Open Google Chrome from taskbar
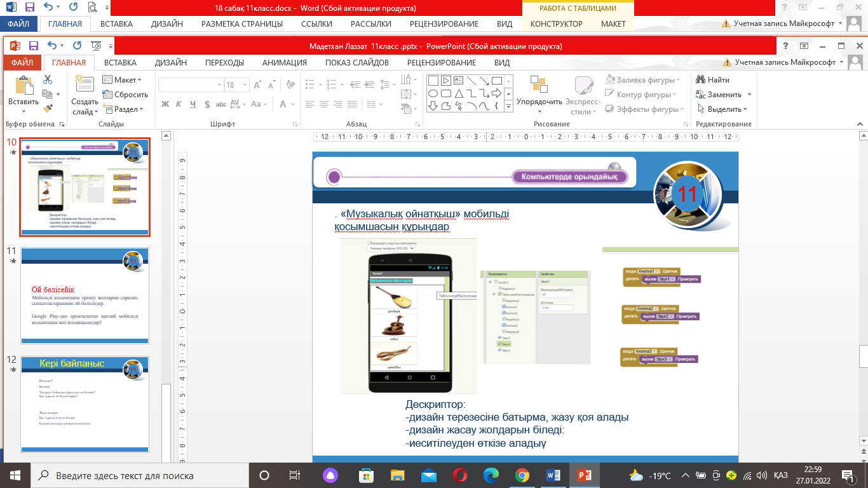Screen dimensions: 868x488 point(522,475)
